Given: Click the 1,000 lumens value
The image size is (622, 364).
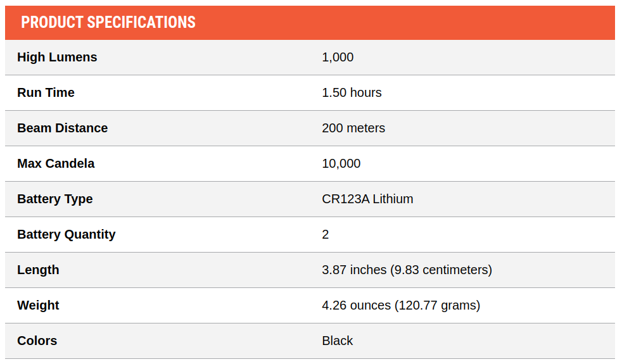Looking at the screenshot, I should [x=338, y=57].
